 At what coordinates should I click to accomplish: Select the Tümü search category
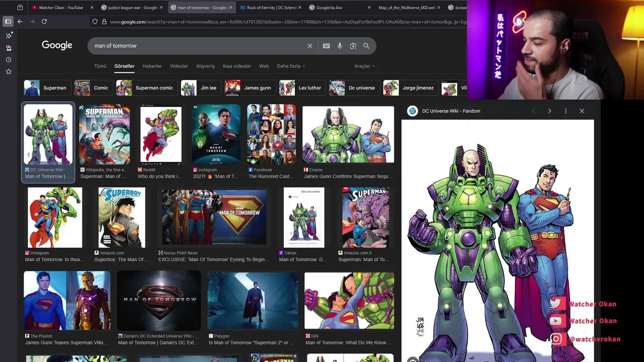click(x=100, y=66)
